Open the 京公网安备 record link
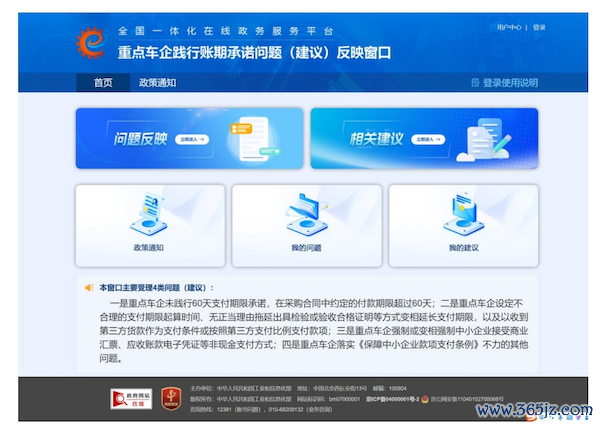600x425 pixels. point(467,399)
